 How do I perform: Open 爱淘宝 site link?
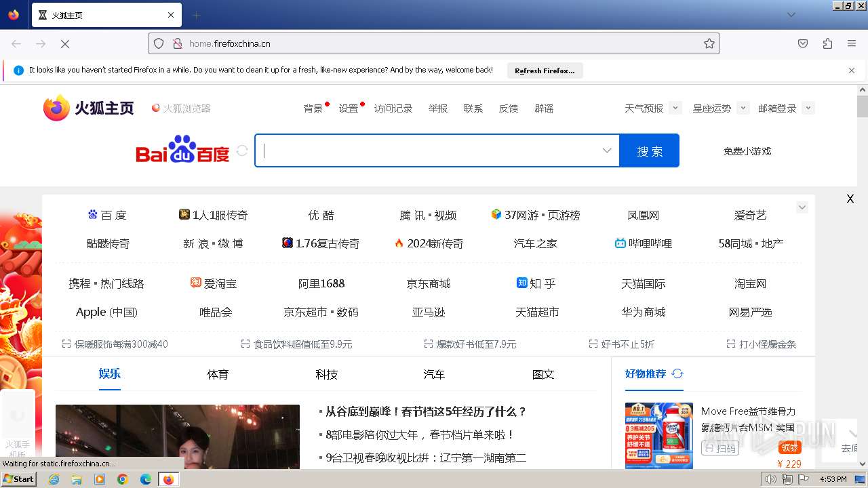pyautogui.click(x=214, y=283)
